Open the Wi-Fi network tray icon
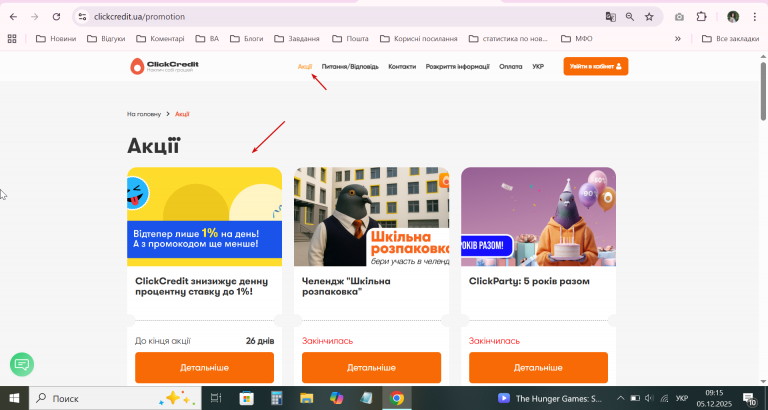The image size is (768, 410). (x=664, y=398)
